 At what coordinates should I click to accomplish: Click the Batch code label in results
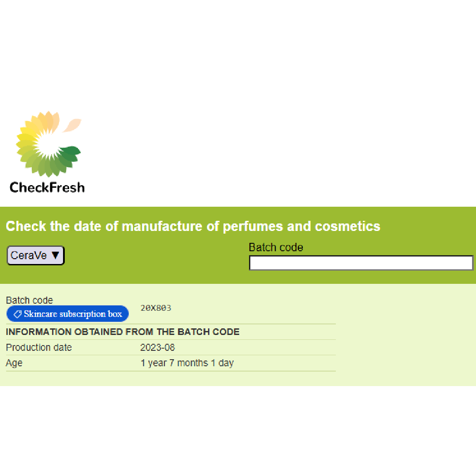click(30, 300)
